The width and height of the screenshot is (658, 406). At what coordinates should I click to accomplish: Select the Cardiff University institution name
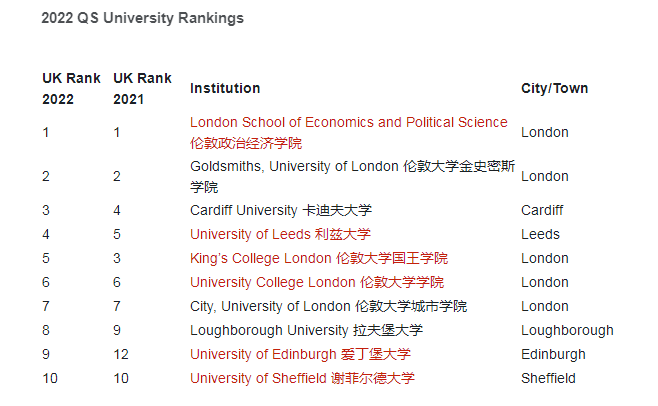pos(280,211)
